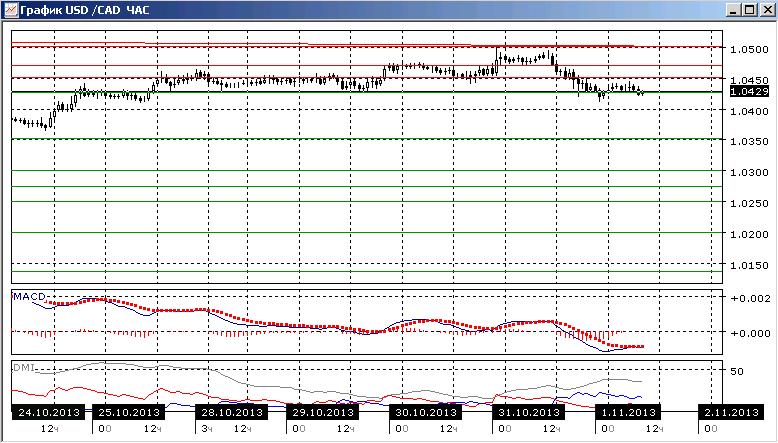Close the USD/CAD chart window

[x=767, y=10]
